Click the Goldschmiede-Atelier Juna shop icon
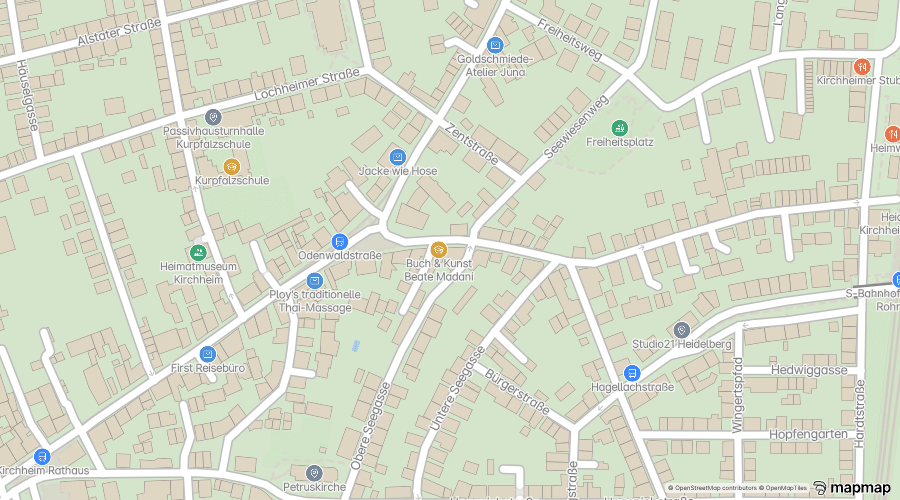Image resolution: width=900 pixels, height=500 pixels. [495, 45]
